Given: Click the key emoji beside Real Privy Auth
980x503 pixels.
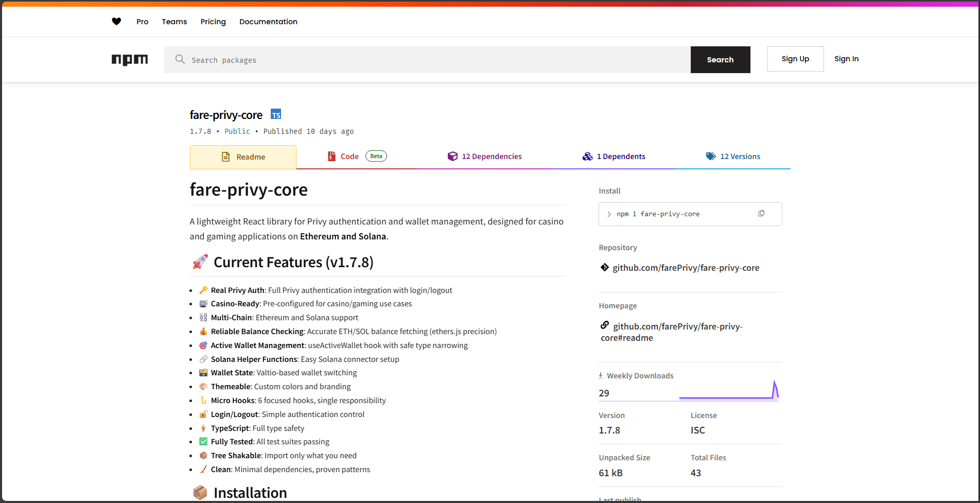Looking at the screenshot, I should [204, 290].
